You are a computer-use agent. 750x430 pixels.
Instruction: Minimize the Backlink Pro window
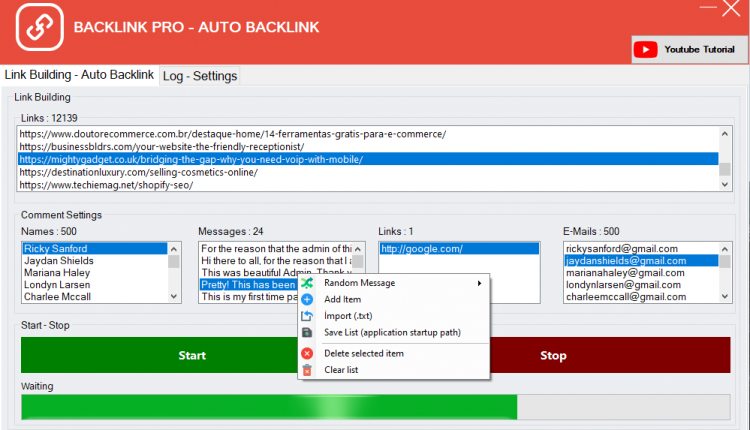coord(708,7)
